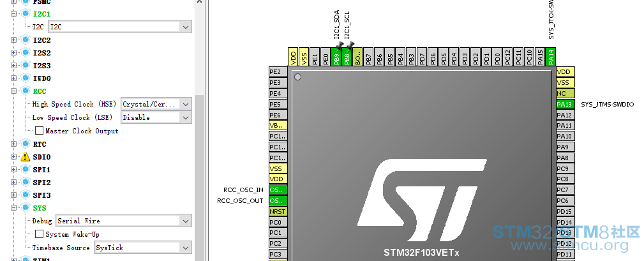The height and width of the screenshot is (261, 644).
Task: Select green pin PB8 on the chip
Action: [347, 56]
